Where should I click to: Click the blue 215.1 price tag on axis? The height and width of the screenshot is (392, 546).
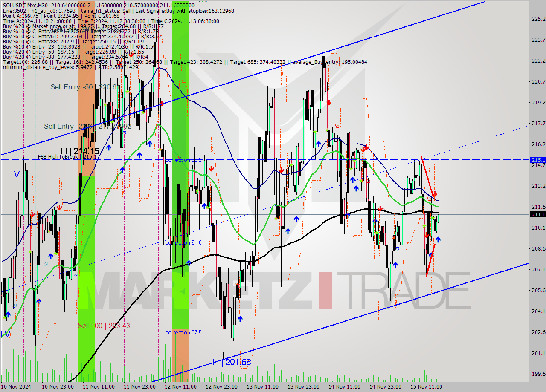tap(538, 160)
